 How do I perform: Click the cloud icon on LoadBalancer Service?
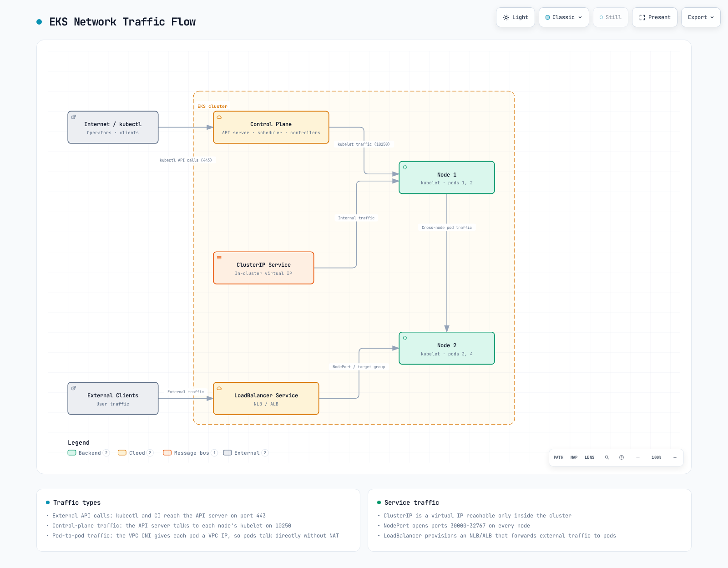[x=219, y=388]
